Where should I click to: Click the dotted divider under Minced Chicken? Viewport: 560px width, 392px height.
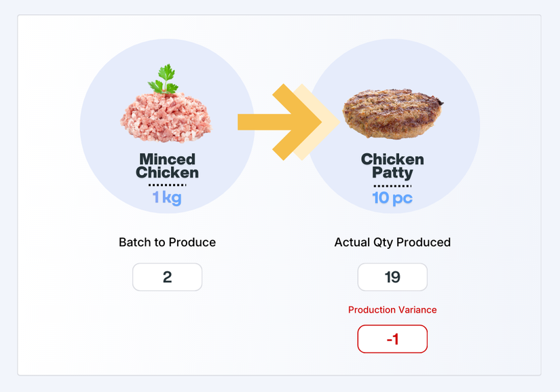(167, 184)
